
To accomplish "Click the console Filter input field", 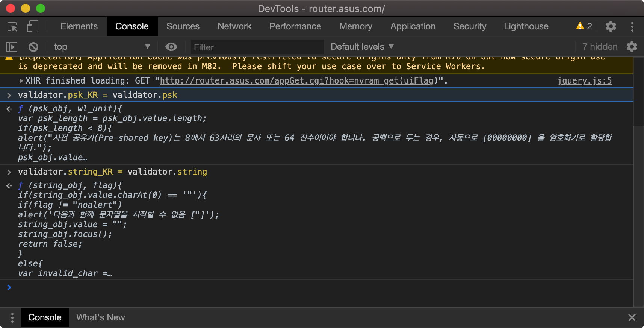I will point(257,47).
